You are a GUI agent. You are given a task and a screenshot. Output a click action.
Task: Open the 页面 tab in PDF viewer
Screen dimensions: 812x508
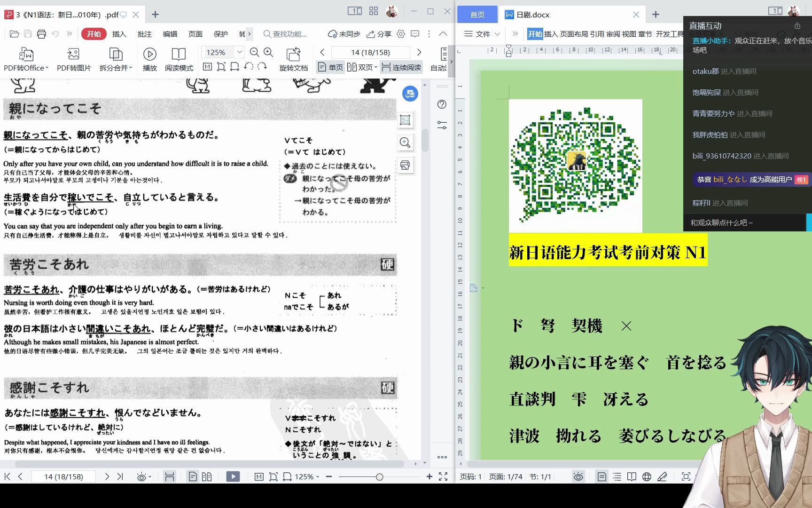click(195, 34)
